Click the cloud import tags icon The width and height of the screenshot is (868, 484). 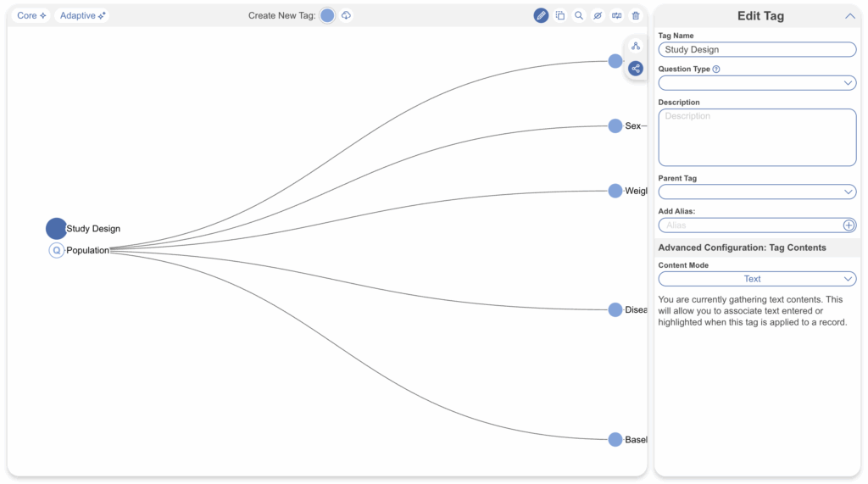347,15
